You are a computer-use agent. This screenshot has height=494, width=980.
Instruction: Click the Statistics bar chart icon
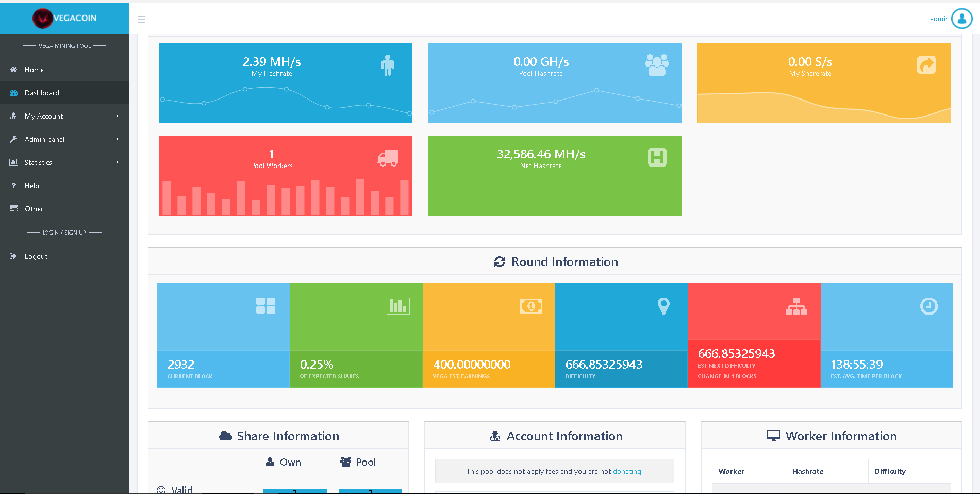[x=13, y=162]
